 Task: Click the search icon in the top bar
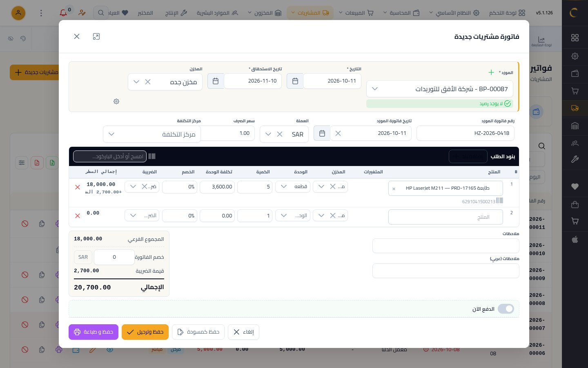(x=101, y=13)
